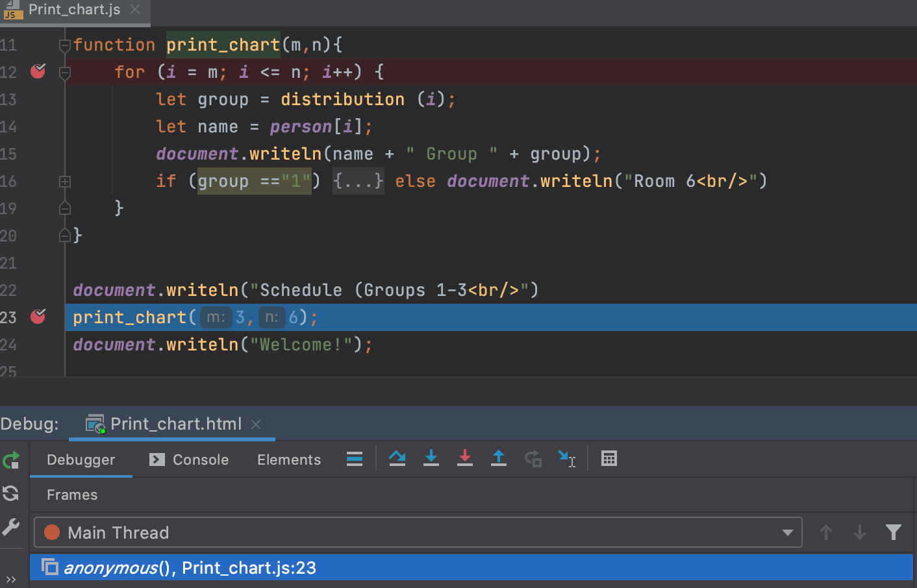Click the Step Out icon
This screenshot has height=588, width=917.
click(x=498, y=458)
